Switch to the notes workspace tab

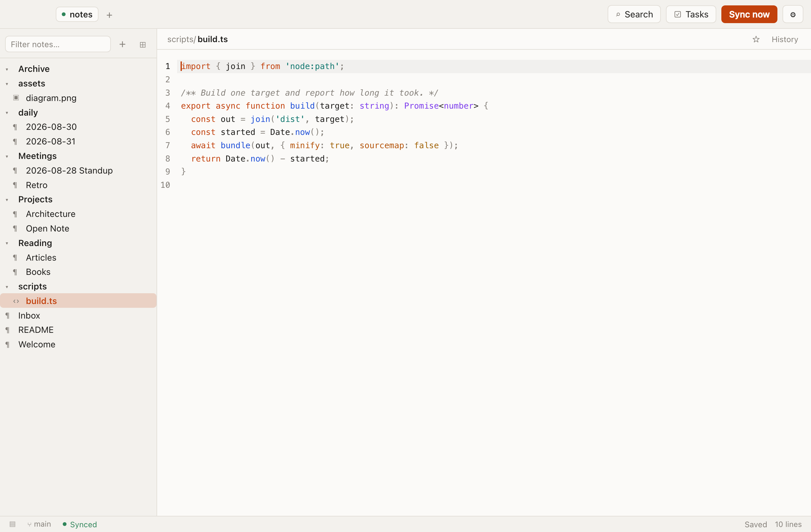point(77,15)
